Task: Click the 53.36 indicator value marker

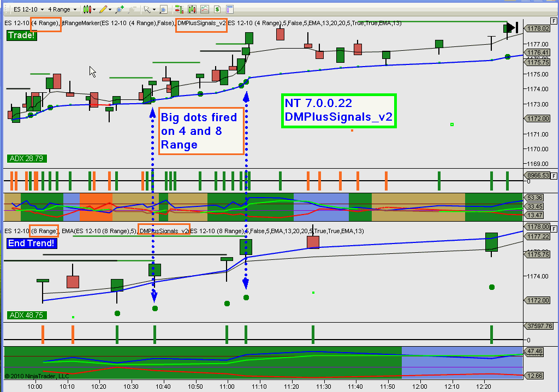Action: coord(533,198)
